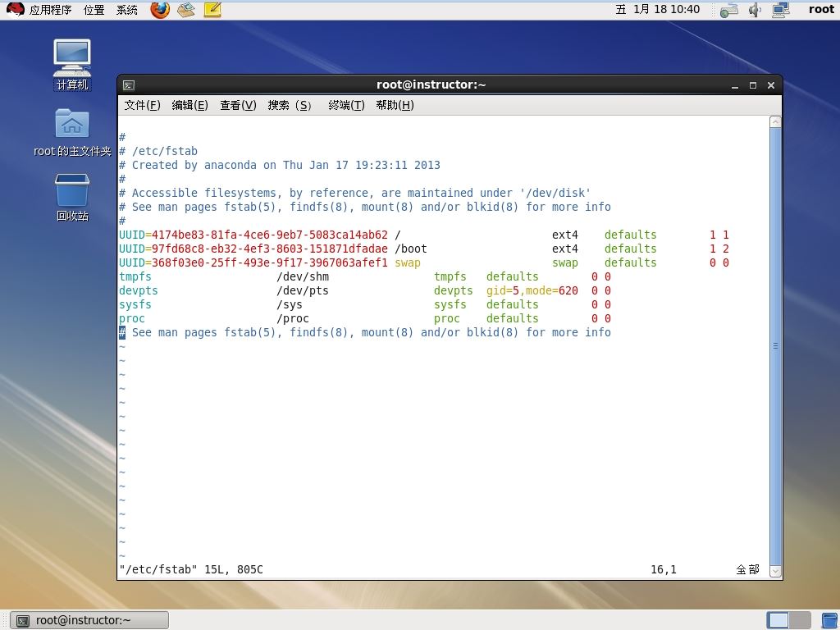This screenshot has width=840, height=630.
Task: Select the 回收站 trash icon
Action: click(x=72, y=198)
